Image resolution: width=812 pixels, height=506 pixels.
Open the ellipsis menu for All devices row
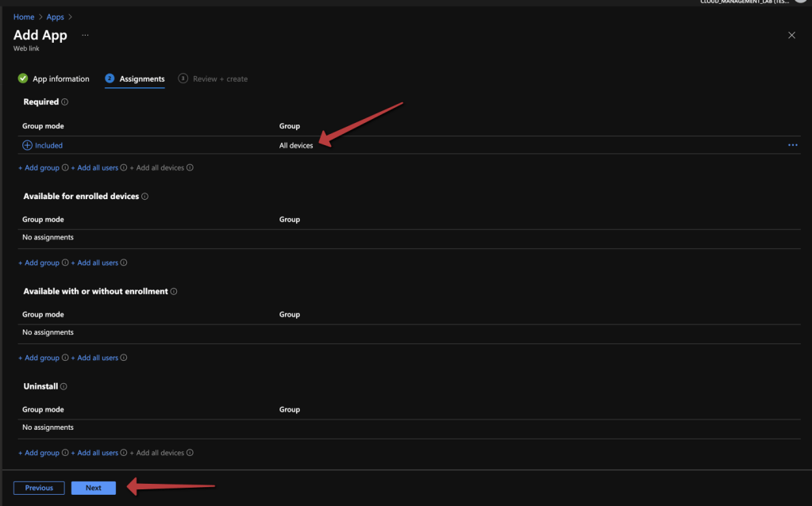click(x=792, y=145)
